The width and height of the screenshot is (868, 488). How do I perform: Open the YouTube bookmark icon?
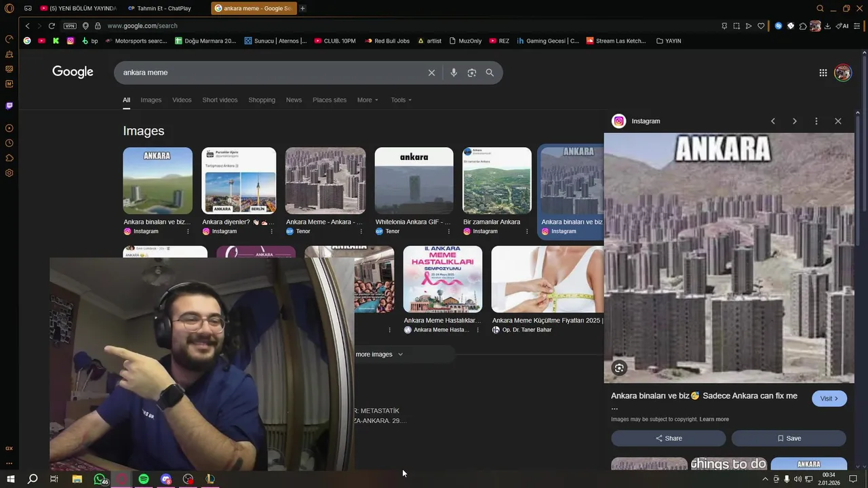[x=41, y=41]
